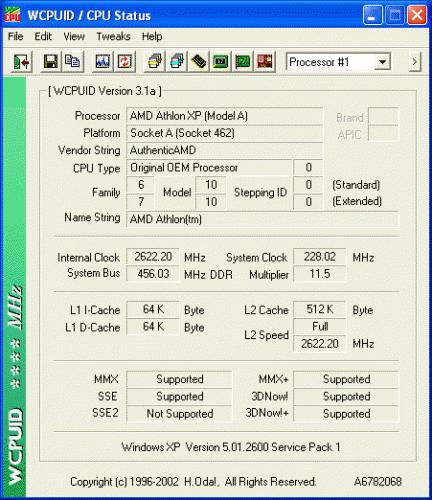Click the A6782068 code at bottom

pyautogui.click(x=378, y=482)
